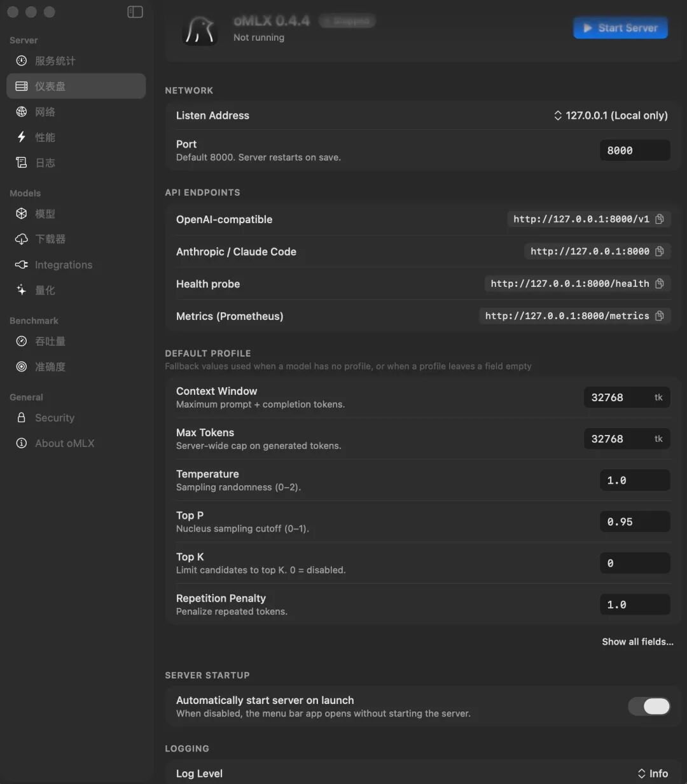Copy the Metrics (Prometheus) URL
The height and width of the screenshot is (784, 687).
pos(660,316)
